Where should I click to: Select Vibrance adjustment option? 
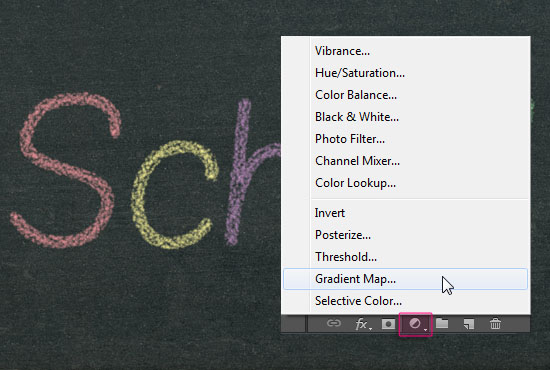(405, 51)
